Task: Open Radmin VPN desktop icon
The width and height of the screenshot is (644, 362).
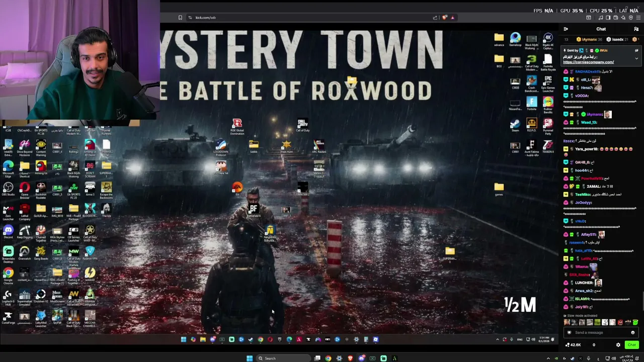Action: click(x=90, y=252)
